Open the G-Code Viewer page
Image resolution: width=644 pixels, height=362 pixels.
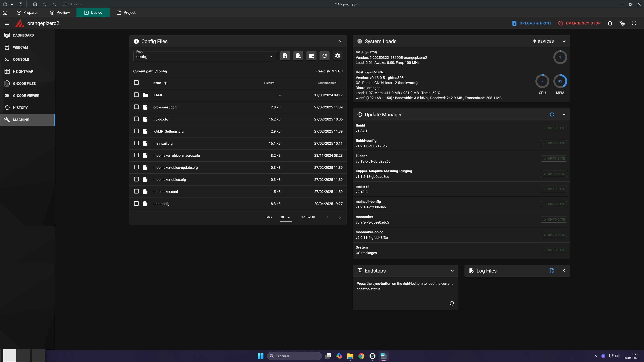point(28,96)
